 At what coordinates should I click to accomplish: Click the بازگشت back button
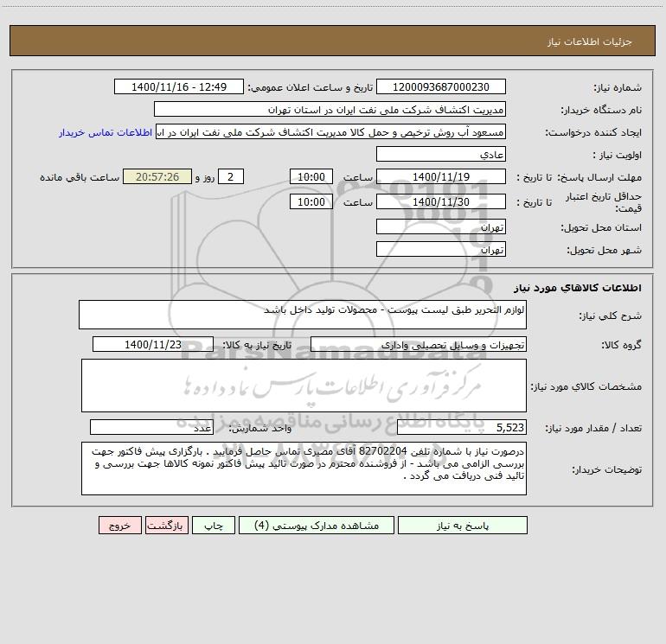[x=166, y=525]
